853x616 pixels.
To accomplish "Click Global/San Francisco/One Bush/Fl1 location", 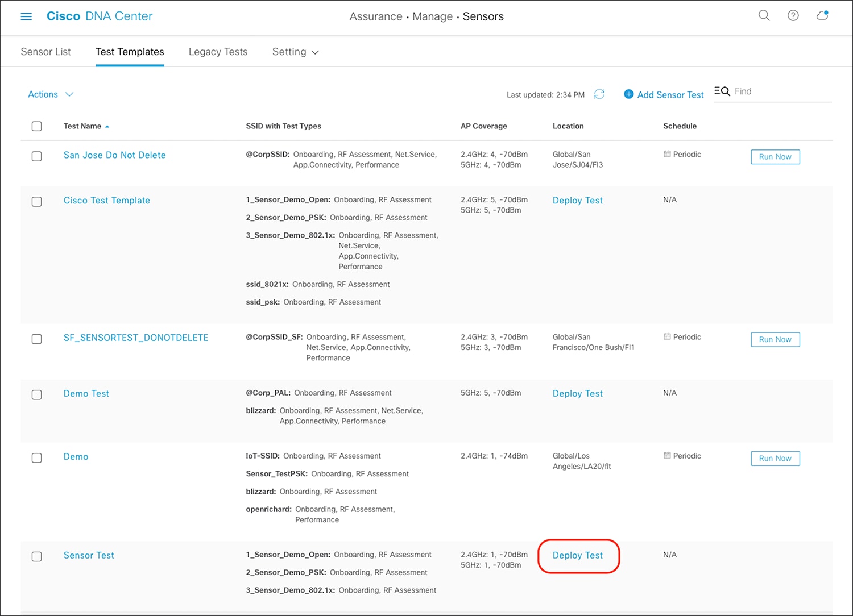I will 593,342.
